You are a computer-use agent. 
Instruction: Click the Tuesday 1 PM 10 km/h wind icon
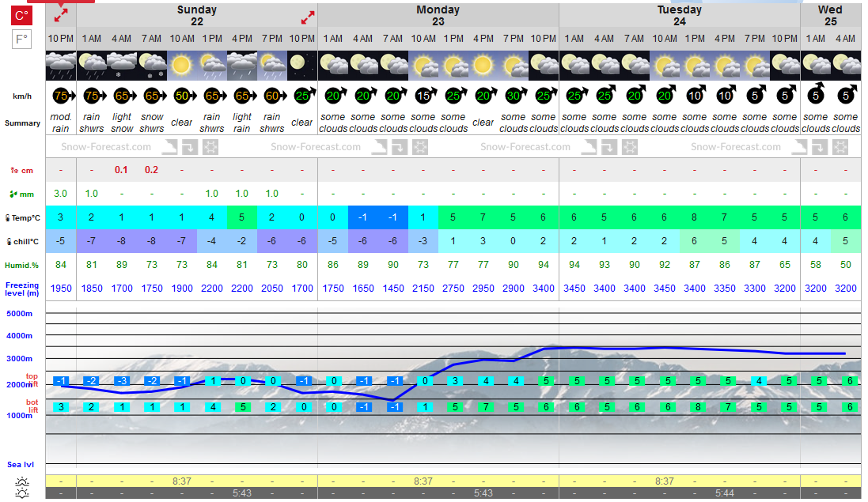tap(697, 95)
